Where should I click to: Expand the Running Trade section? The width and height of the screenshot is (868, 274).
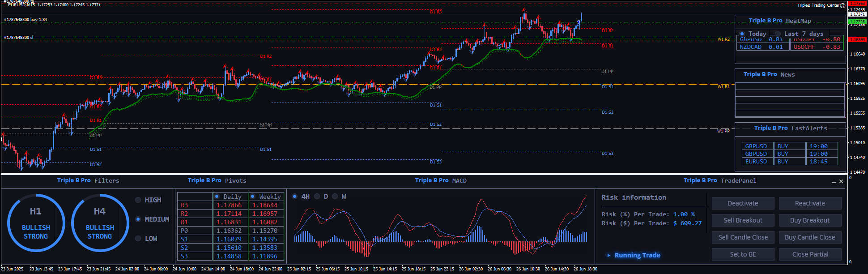pos(608,255)
